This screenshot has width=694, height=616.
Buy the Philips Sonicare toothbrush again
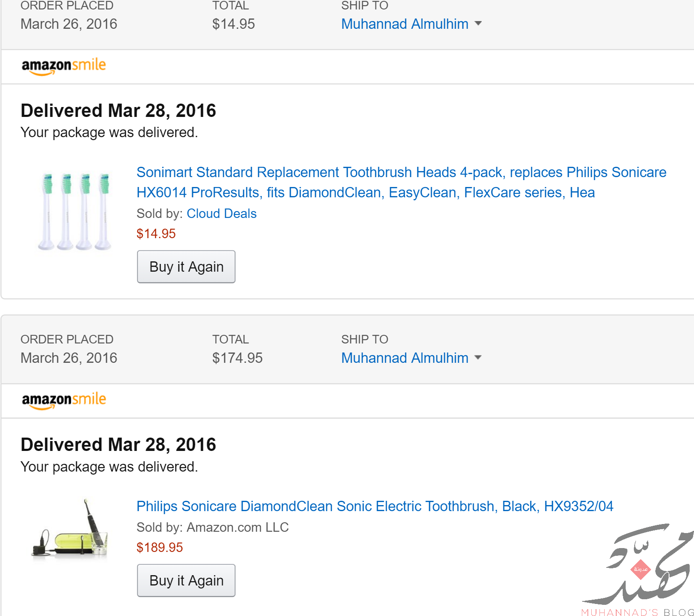click(x=186, y=581)
